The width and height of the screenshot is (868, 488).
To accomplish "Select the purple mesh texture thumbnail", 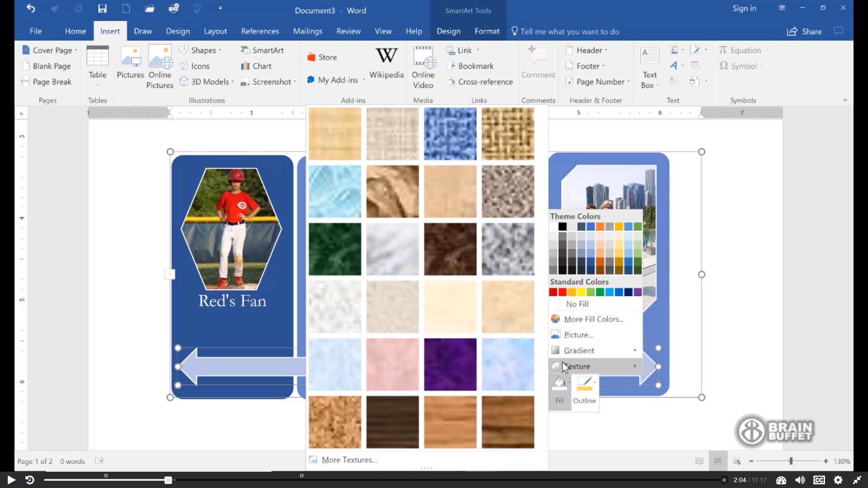I will click(450, 364).
